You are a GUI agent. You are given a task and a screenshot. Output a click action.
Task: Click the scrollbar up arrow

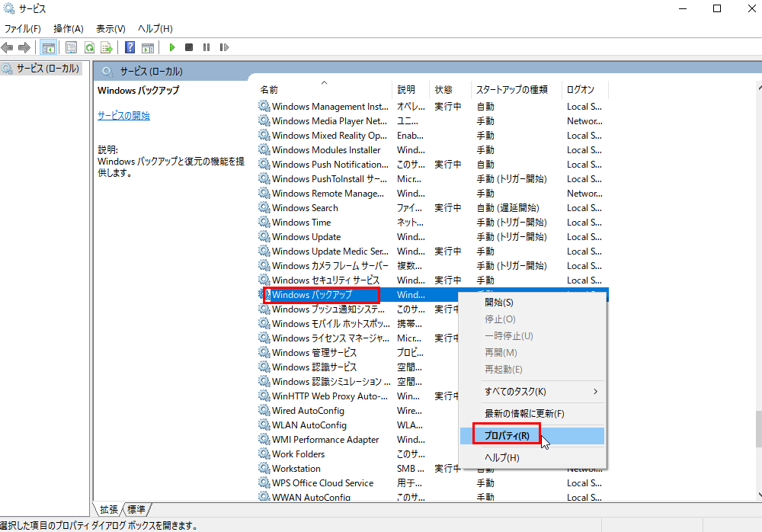tap(759, 88)
